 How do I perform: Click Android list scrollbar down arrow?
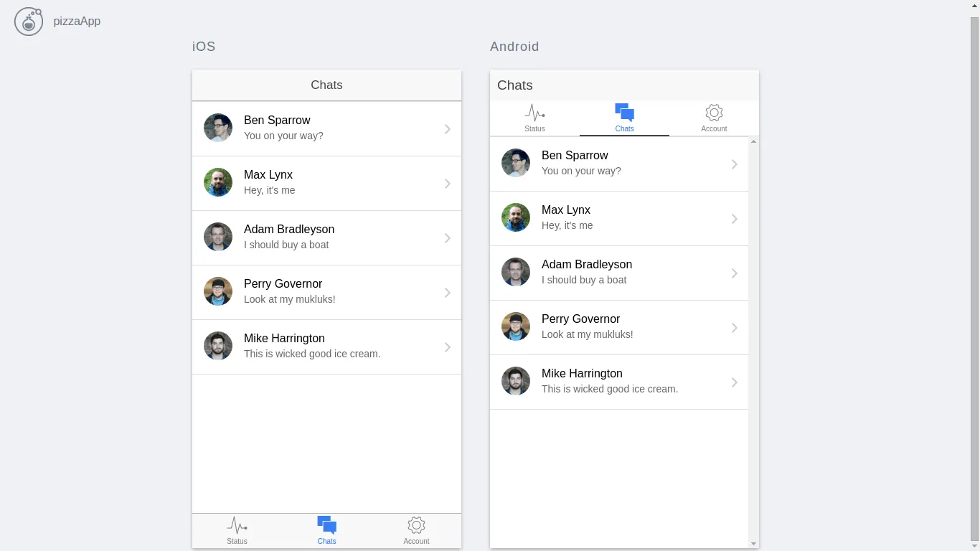pyautogui.click(x=753, y=544)
